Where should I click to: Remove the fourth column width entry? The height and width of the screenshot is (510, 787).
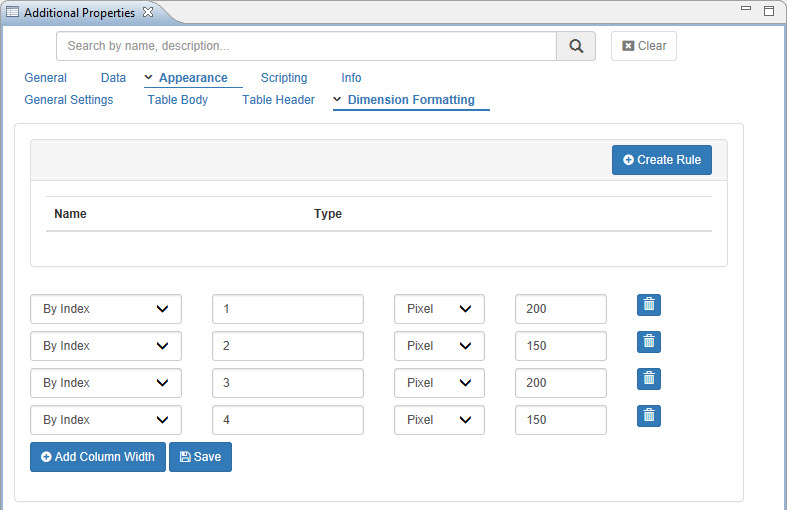[x=649, y=416]
